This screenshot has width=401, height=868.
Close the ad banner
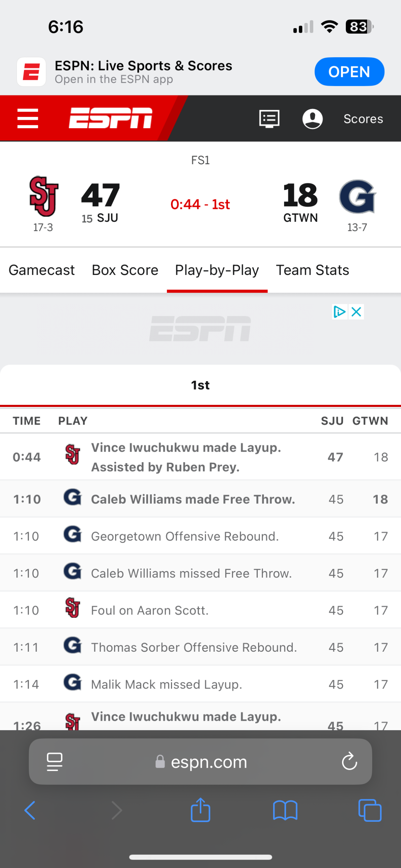tap(357, 312)
